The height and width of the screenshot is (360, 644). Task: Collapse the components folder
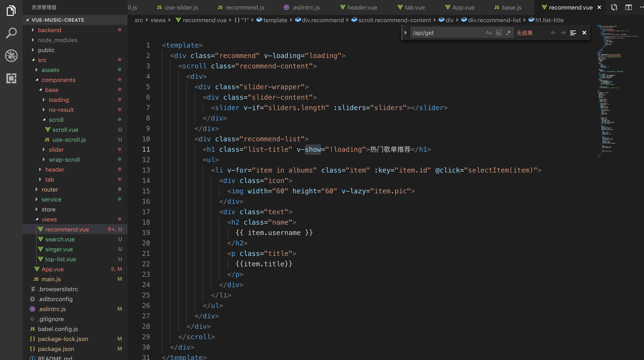75,80
